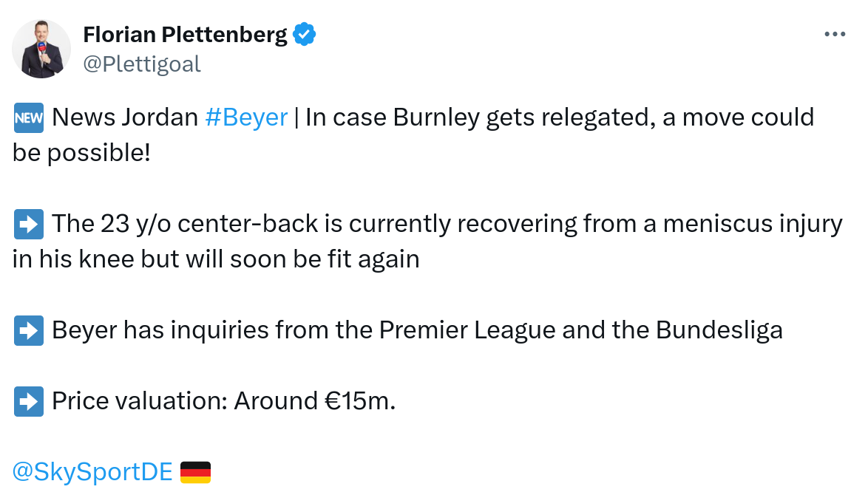Visit the @SkySportDE mention
The image size is (868, 495).
92,471
